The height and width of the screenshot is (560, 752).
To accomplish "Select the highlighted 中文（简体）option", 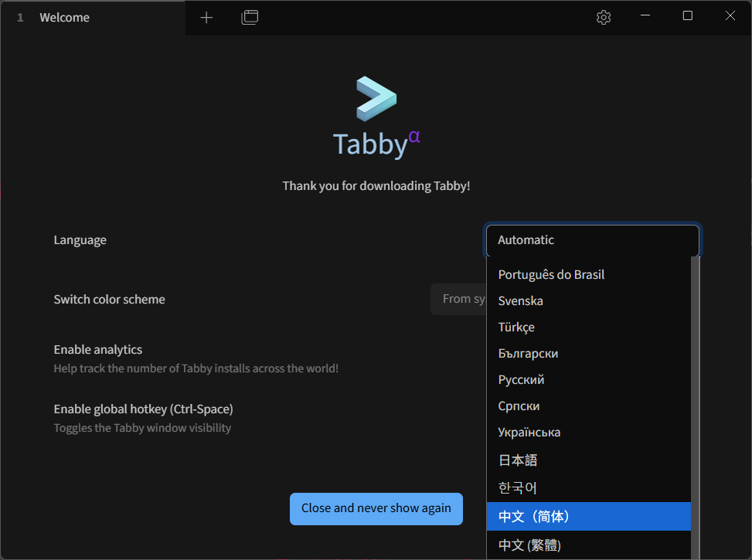I will click(x=588, y=517).
